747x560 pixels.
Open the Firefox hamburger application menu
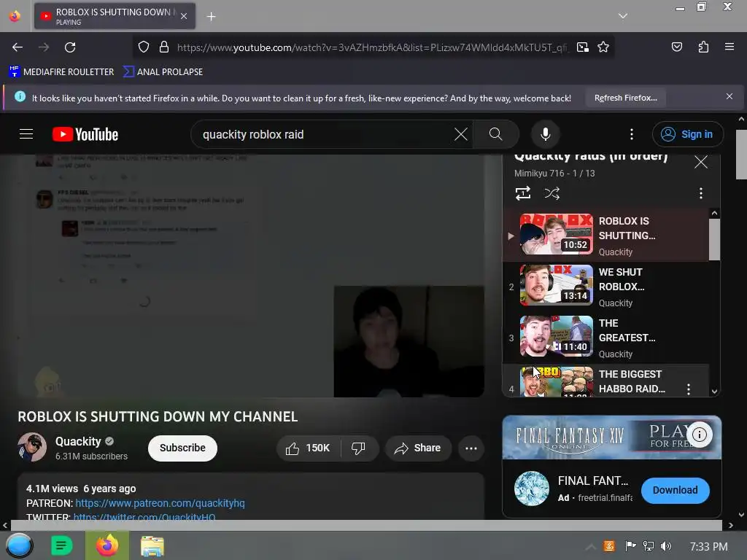[729, 47]
